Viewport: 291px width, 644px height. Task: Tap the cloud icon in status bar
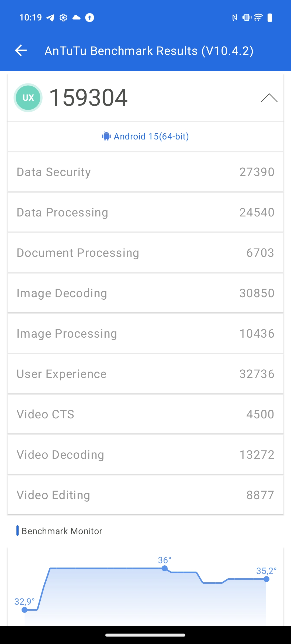77,18
